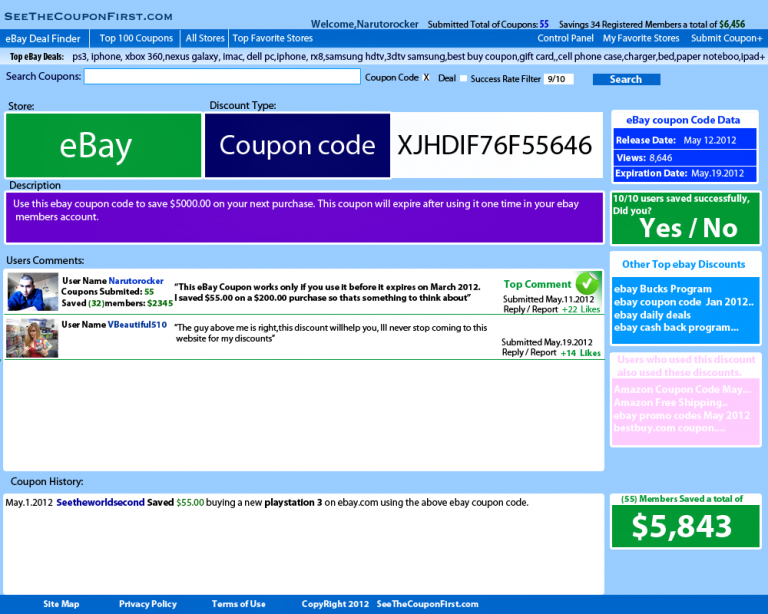This screenshot has height=614, width=768.
Task: Uncheck the Coupon Code checkbox
Action: click(x=427, y=78)
